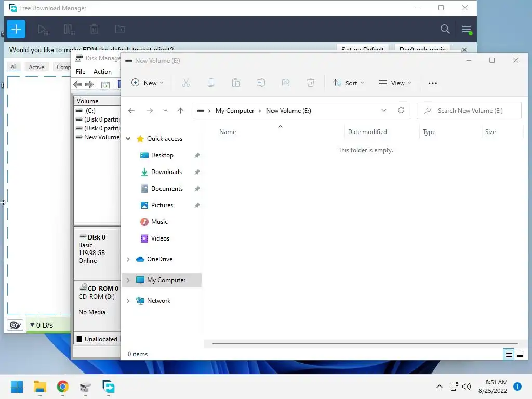
Task: Select the All tab in Free Download Manager
Action: coord(14,67)
